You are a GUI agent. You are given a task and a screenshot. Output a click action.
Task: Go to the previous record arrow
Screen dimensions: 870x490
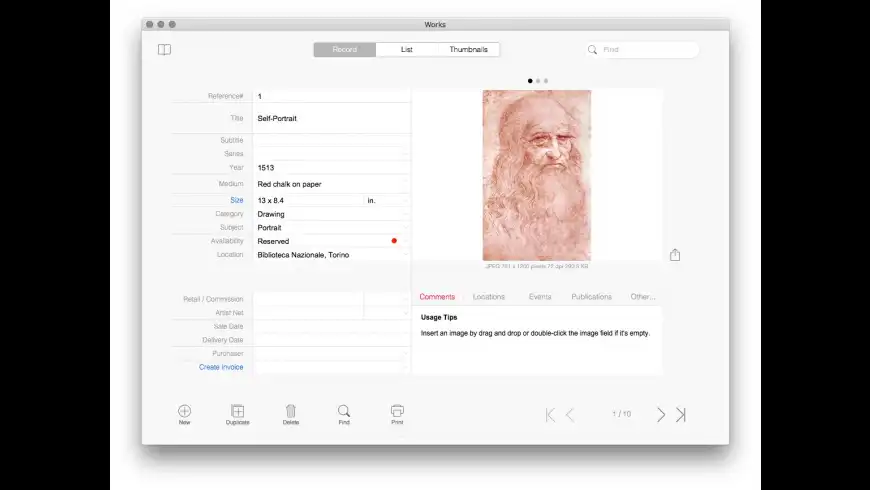pyautogui.click(x=570, y=415)
